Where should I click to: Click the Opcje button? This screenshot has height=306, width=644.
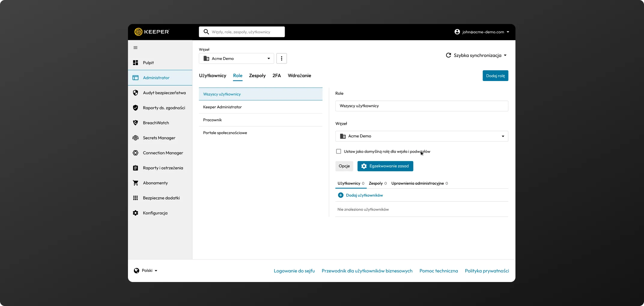pos(344,166)
